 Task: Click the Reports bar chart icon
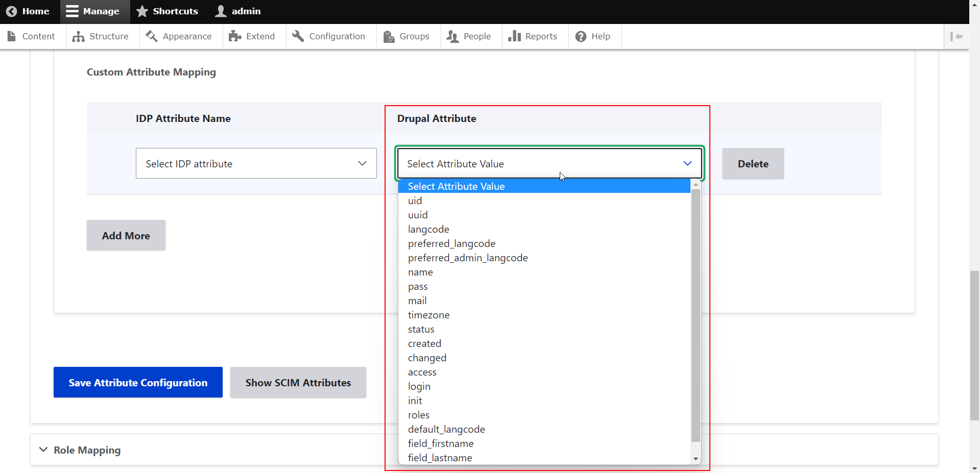[x=514, y=36]
